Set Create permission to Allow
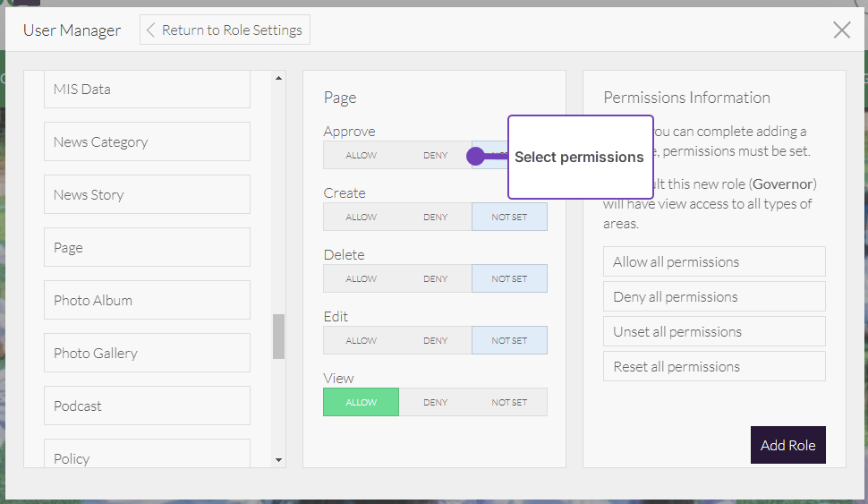This screenshot has width=868, height=504. (361, 218)
